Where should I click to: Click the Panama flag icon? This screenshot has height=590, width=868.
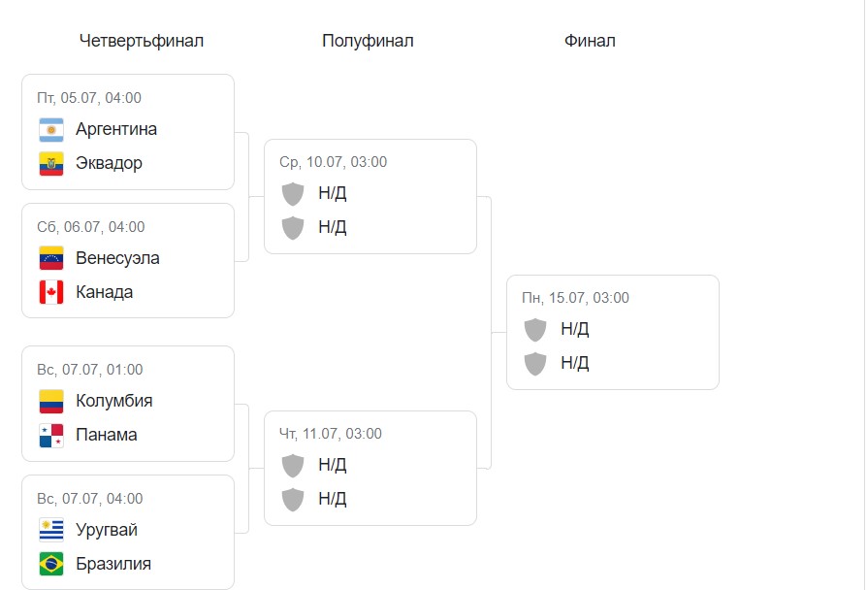51,436
